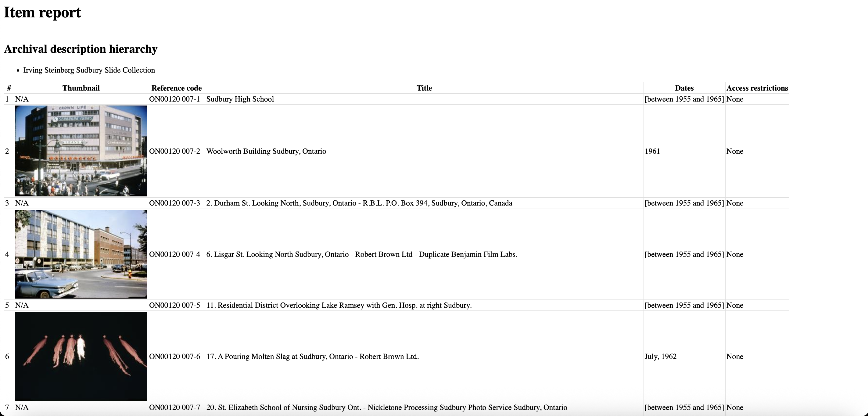Click reference code ON00120 007-3
The width and height of the screenshot is (868, 416).
[174, 203]
